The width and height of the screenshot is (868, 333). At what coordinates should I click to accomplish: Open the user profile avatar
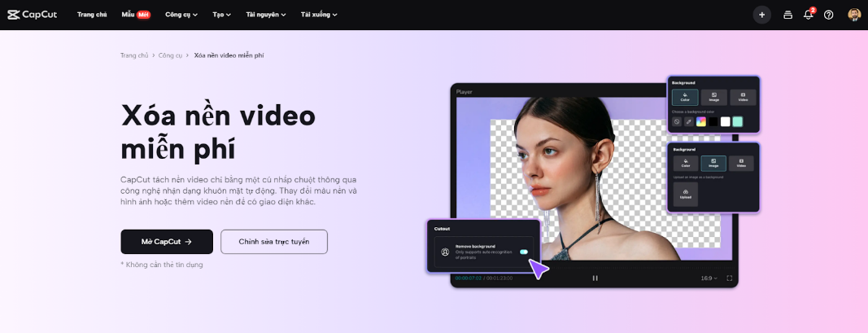point(853,15)
